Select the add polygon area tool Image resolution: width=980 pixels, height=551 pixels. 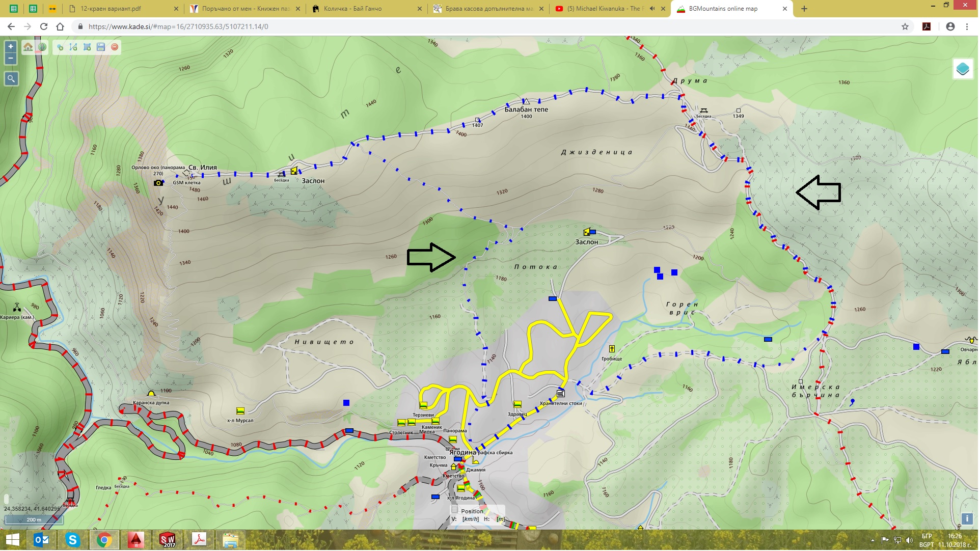coord(87,47)
